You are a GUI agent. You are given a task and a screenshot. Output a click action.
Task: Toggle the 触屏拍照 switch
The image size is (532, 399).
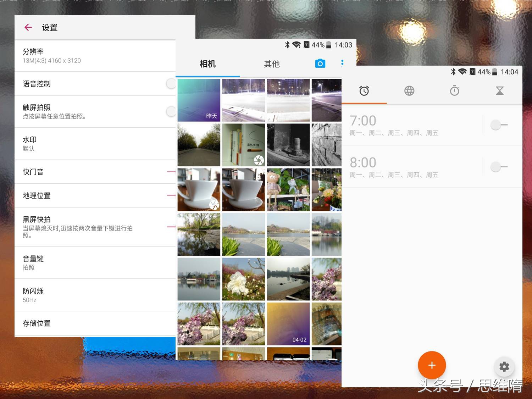[x=171, y=111]
